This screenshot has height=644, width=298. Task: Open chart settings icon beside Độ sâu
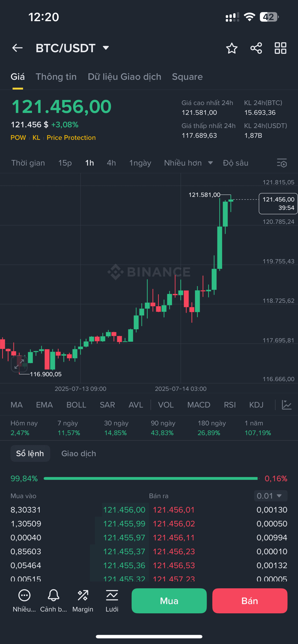point(282,163)
